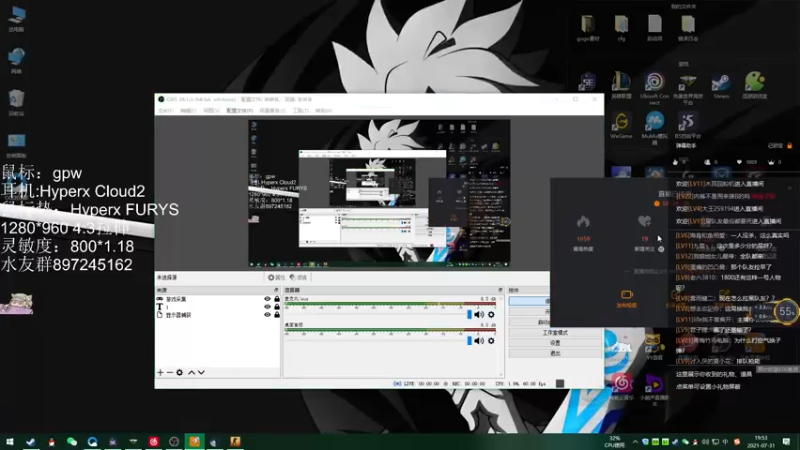Open source properties gear below sources list
800x450 pixels.
coord(180,372)
